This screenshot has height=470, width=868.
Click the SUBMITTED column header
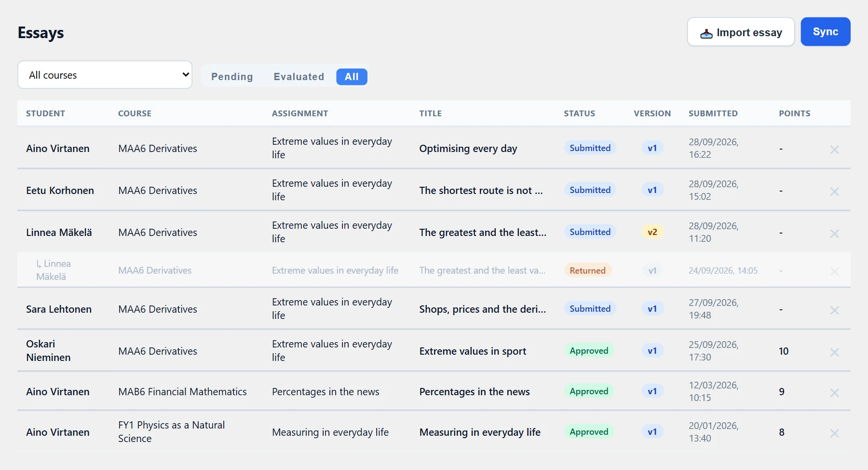[x=713, y=113]
